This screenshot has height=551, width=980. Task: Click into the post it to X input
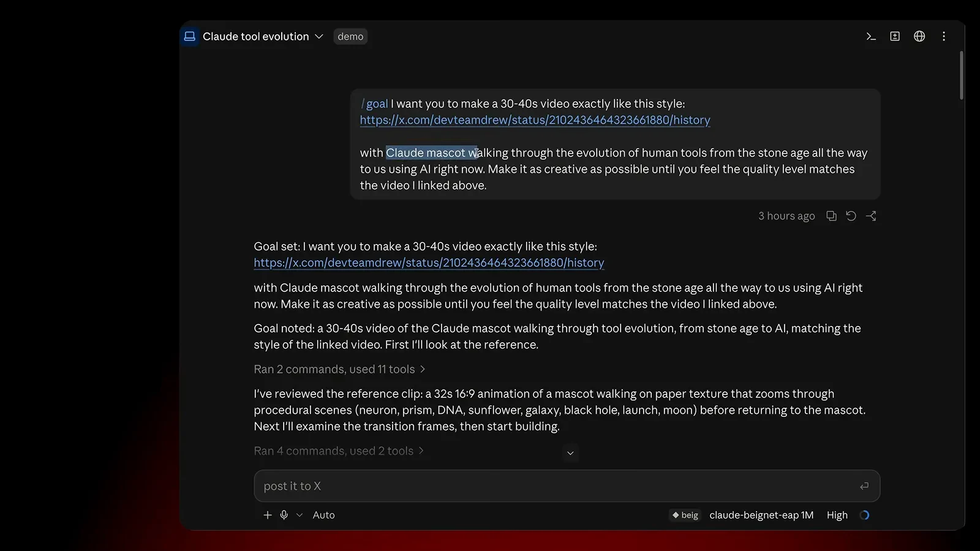[567, 486]
